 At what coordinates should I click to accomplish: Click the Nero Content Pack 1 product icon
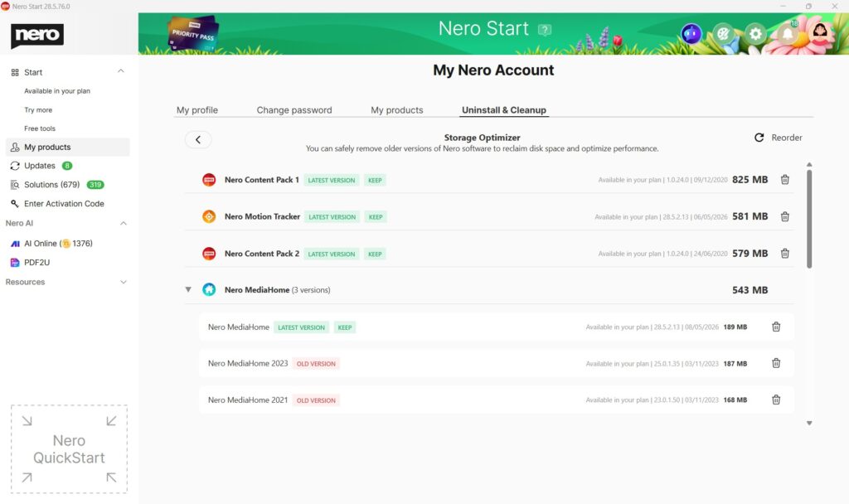(x=209, y=180)
